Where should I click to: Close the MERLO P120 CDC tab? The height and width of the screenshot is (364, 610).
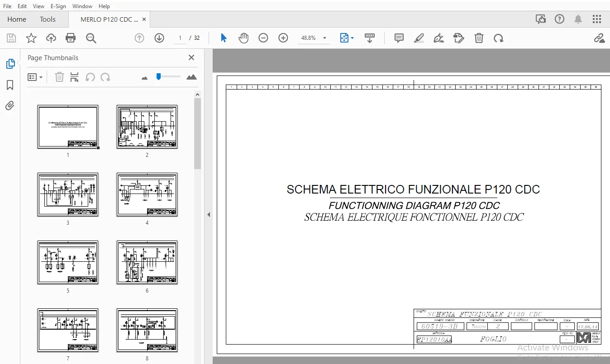144,19
